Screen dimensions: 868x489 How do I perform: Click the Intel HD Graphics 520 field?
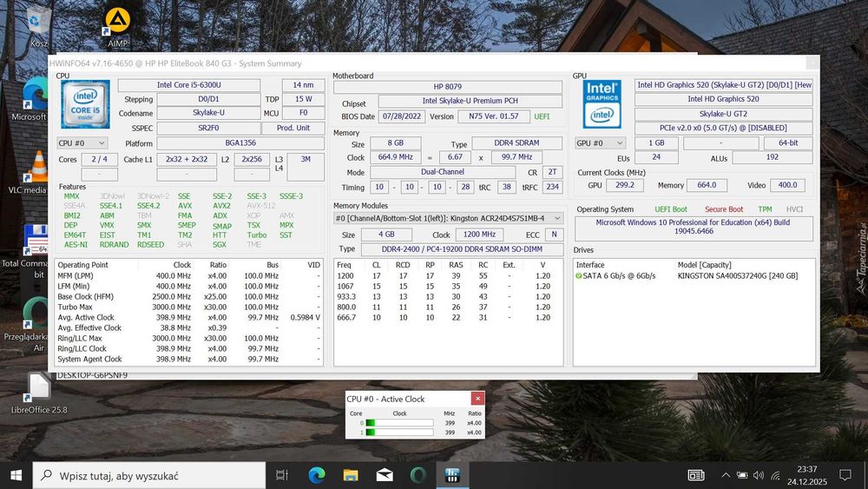coord(723,98)
